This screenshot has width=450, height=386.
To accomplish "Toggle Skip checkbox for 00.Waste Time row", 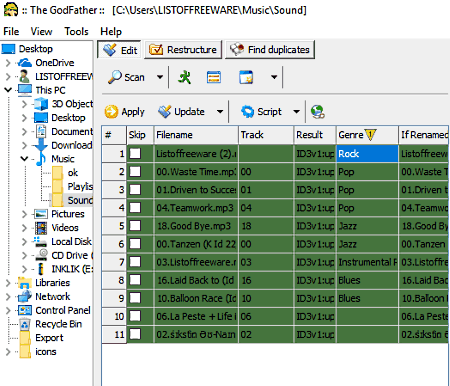I will (x=135, y=171).
